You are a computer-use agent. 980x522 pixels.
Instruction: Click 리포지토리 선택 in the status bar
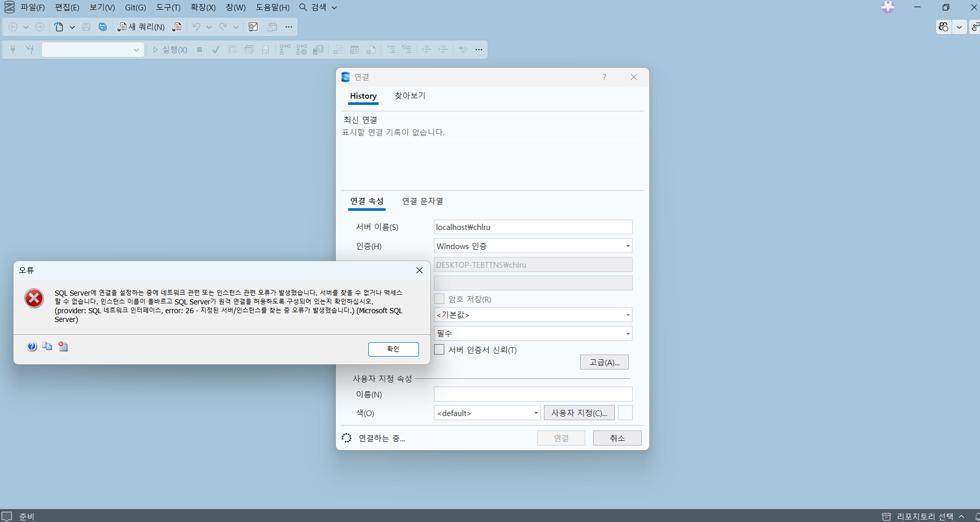(x=924, y=516)
